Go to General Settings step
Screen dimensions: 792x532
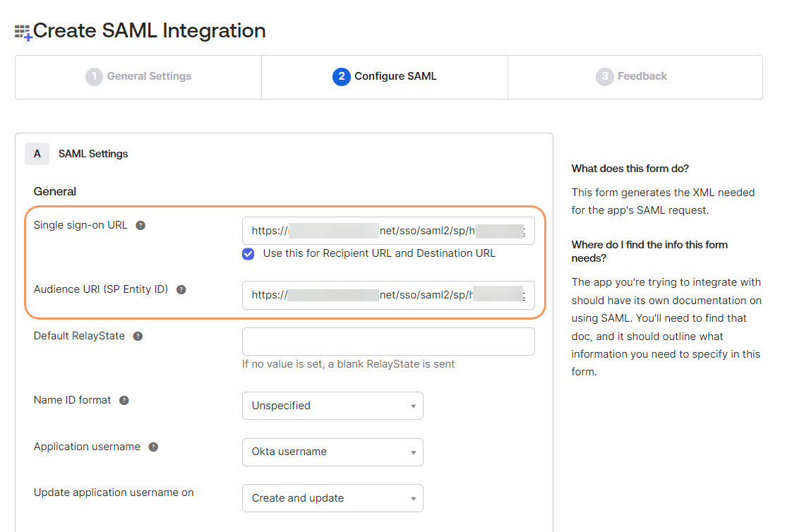click(x=138, y=77)
